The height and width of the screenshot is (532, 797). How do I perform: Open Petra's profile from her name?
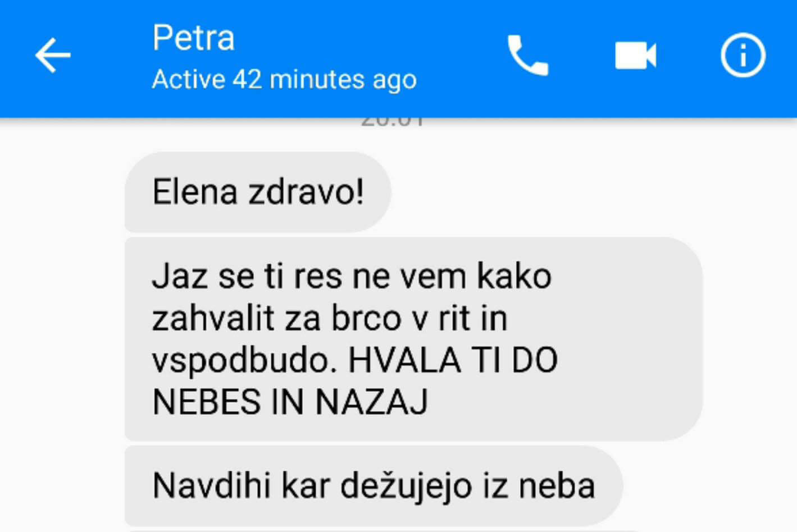193,38
